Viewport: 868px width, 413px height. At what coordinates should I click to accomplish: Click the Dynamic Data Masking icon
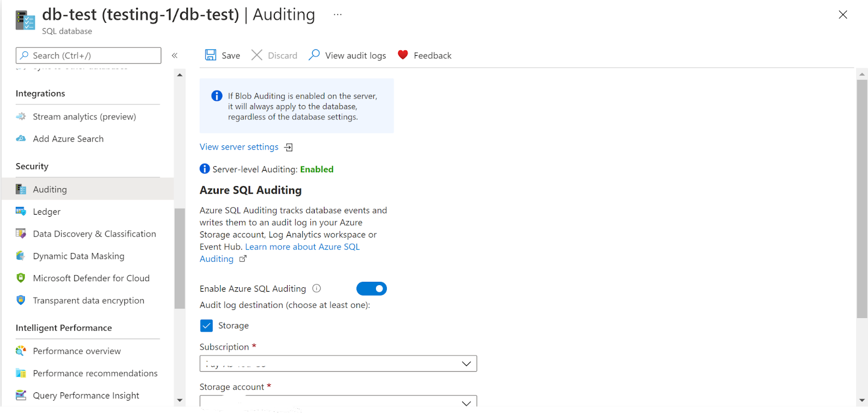click(x=21, y=256)
